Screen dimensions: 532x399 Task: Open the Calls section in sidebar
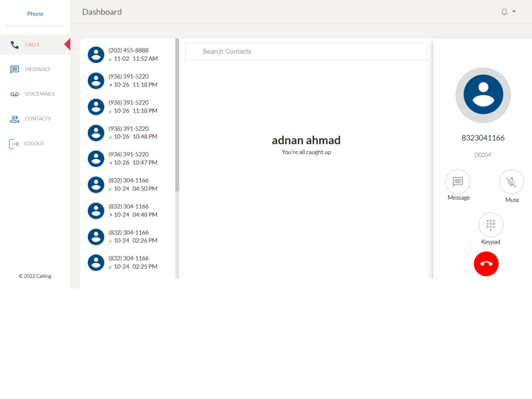pyautogui.click(x=35, y=45)
